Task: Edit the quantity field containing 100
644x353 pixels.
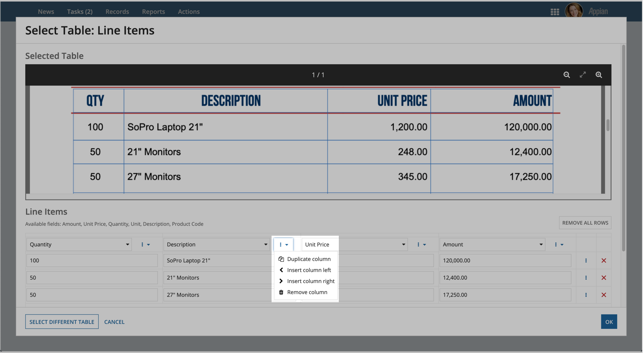Action: tap(92, 261)
